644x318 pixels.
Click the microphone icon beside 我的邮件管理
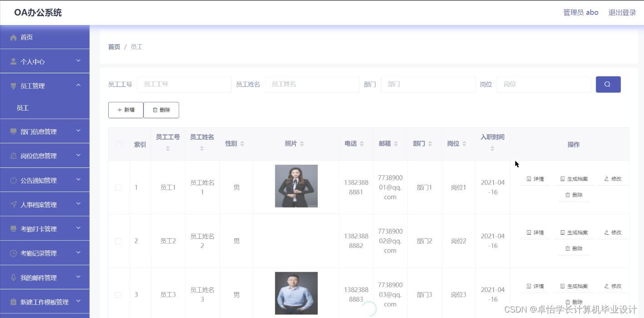click(13, 277)
